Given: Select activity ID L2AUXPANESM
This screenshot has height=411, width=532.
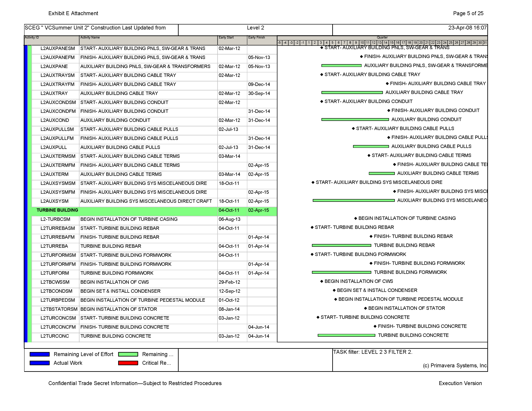Looking at the screenshot, I should pyautogui.click(x=58, y=49).
